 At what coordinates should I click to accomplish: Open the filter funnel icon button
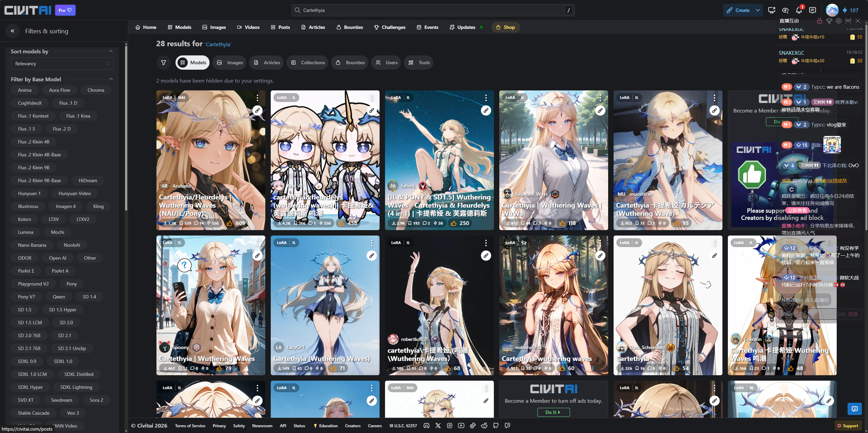click(164, 63)
